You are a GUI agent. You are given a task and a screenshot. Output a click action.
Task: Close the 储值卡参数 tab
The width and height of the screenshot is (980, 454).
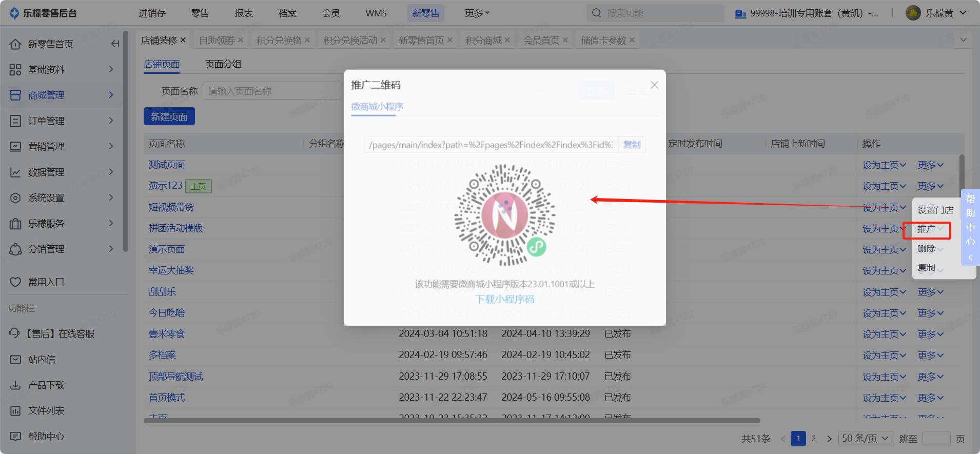pos(632,40)
